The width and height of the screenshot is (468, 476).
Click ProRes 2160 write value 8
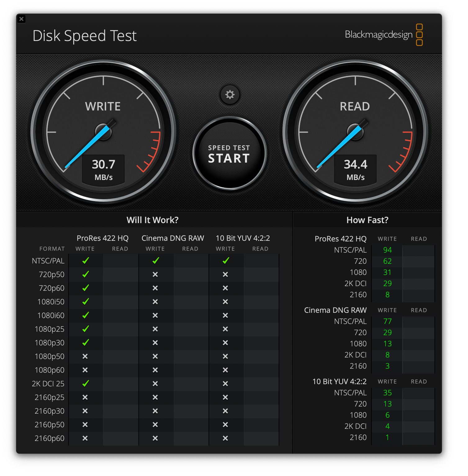tap(387, 294)
